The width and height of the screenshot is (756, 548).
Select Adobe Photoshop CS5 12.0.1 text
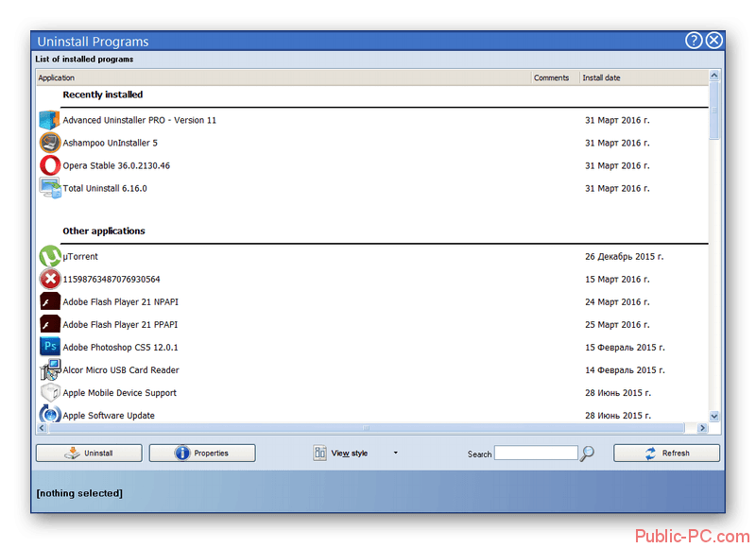click(x=120, y=347)
